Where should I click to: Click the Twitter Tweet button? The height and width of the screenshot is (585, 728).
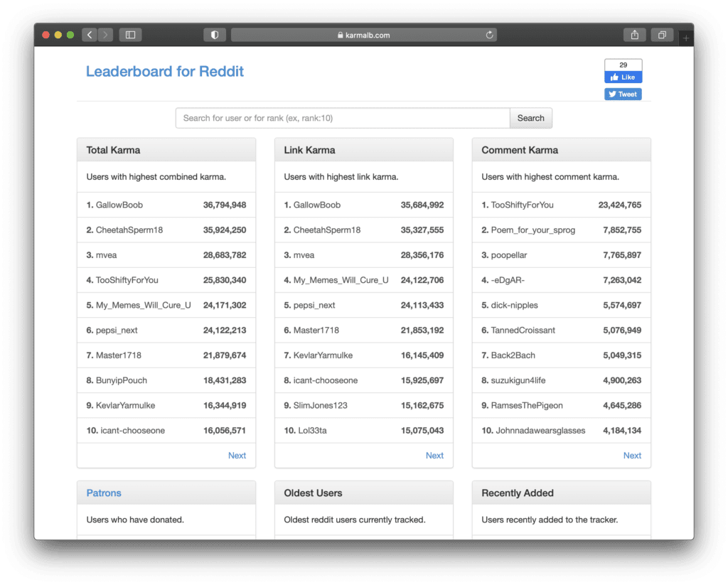(623, 94)
